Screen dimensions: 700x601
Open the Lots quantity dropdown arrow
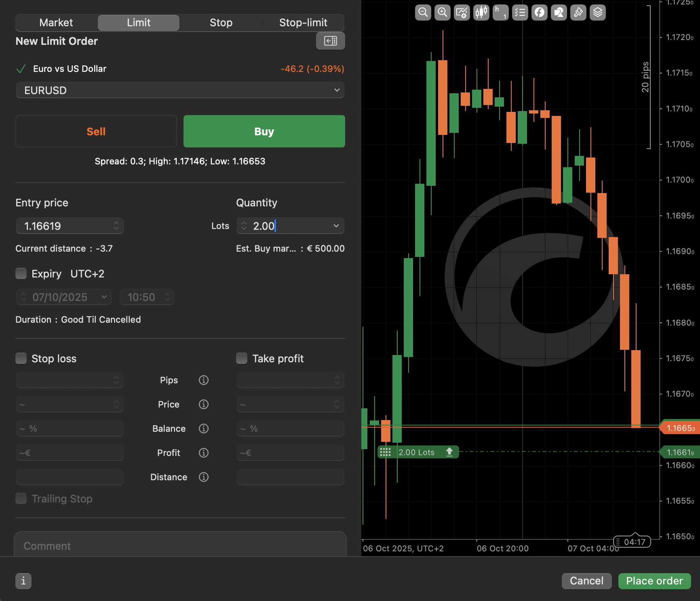[336, 226]
